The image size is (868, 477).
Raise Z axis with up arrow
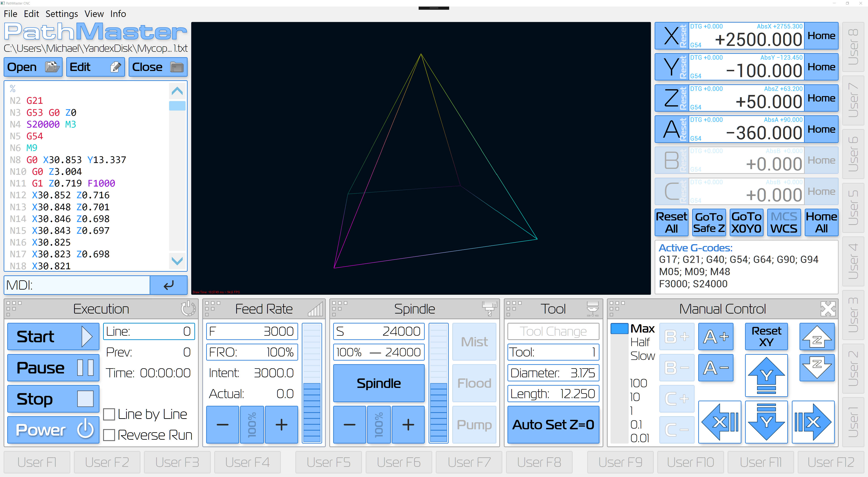point(817,336)
